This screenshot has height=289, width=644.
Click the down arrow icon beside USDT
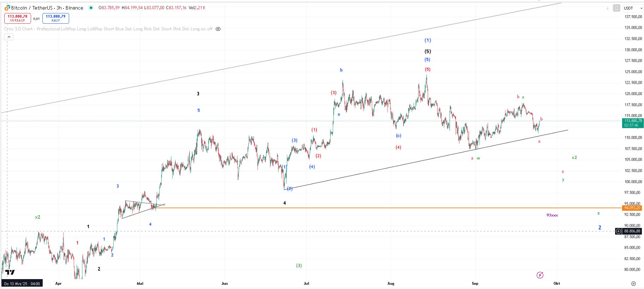pos(607,8)
